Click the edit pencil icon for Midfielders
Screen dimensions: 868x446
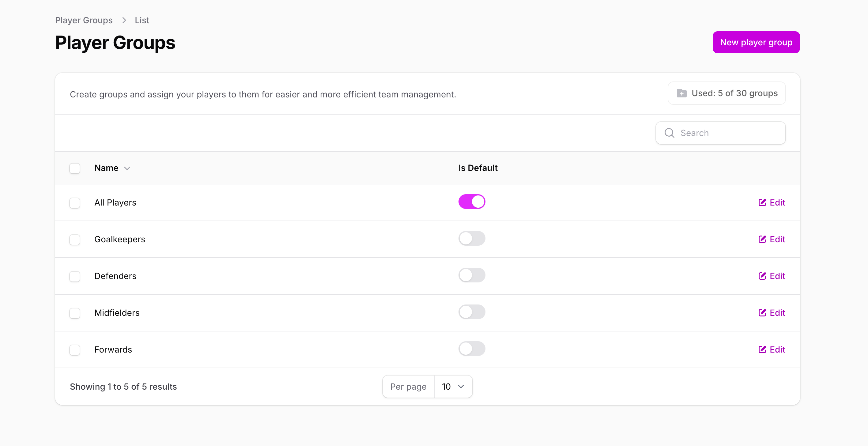[762, 312]
